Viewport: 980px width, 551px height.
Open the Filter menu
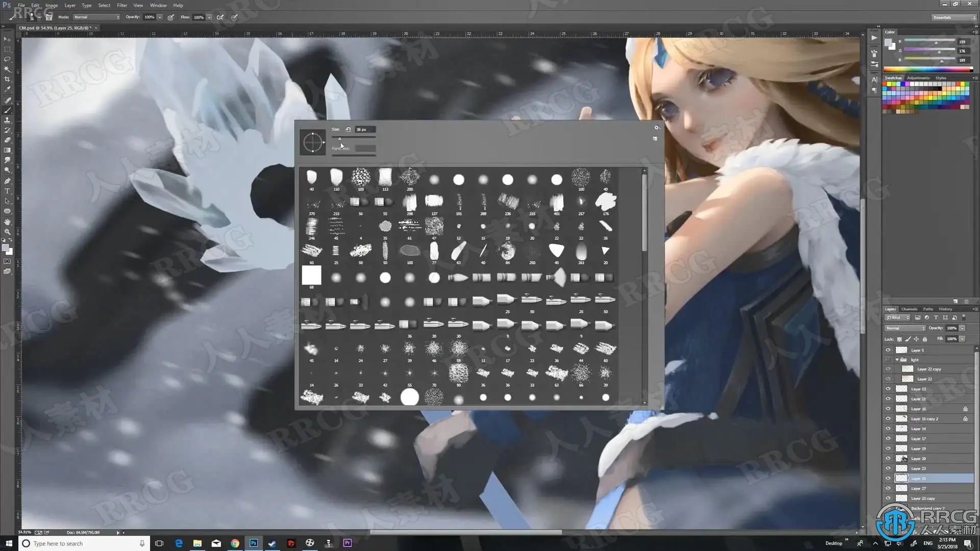pos(121,5)
